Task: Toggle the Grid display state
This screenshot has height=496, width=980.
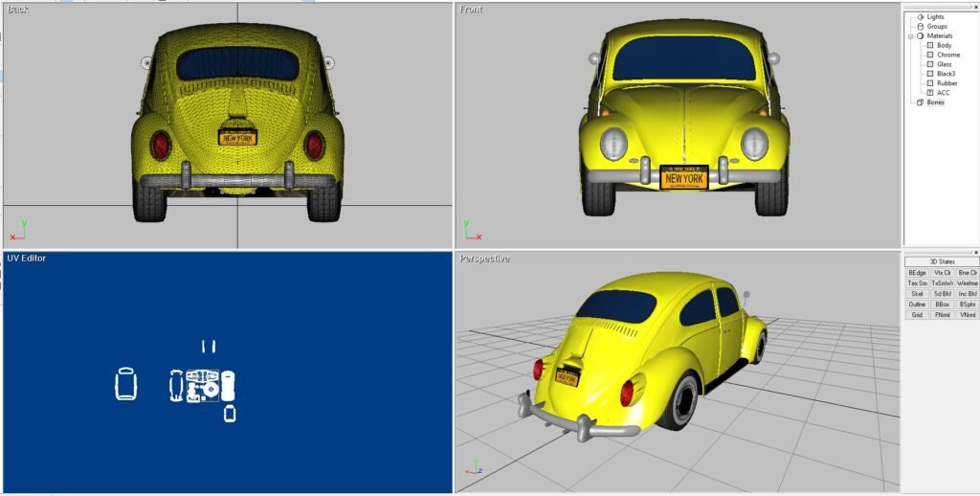Action: pos(917,314)
